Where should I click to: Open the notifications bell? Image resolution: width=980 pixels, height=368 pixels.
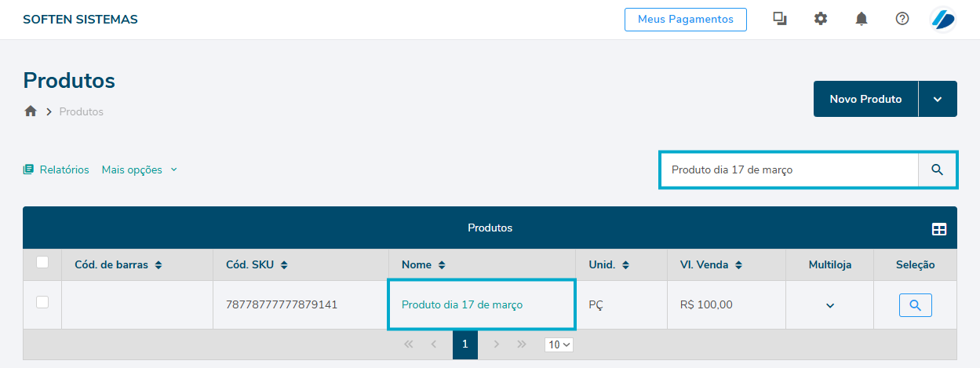tap(862, 19)
